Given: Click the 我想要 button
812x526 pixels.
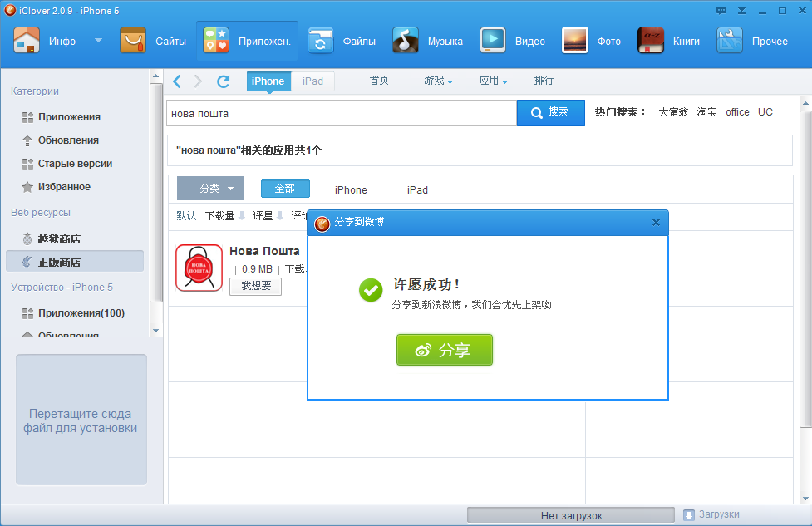Looking at the screenshot, I should point(256,287).
